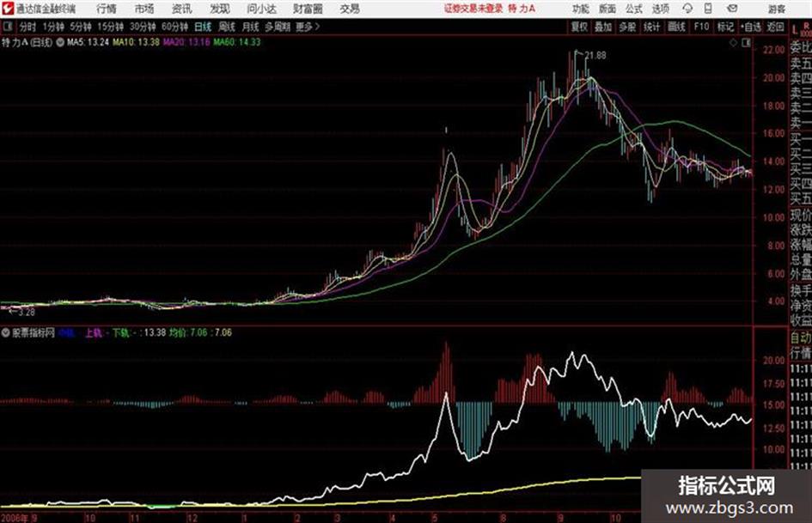Click the 自动 label in the right panel

(801, 338)
